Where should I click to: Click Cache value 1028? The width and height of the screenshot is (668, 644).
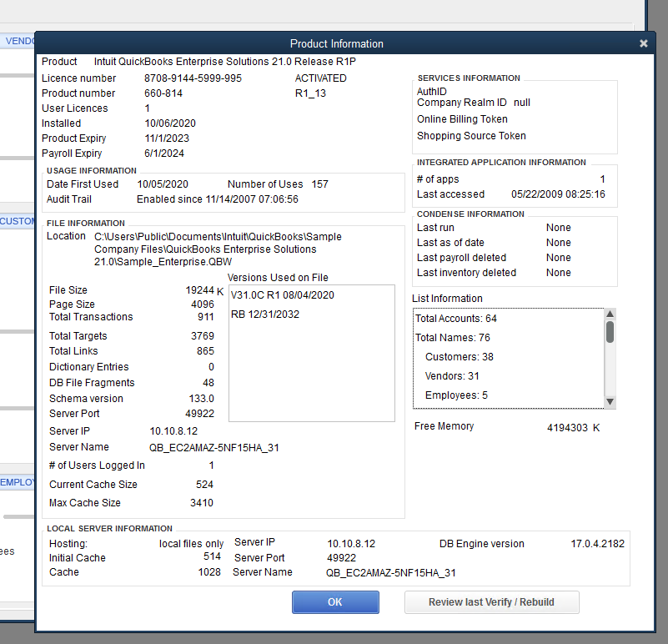[209, 572]
